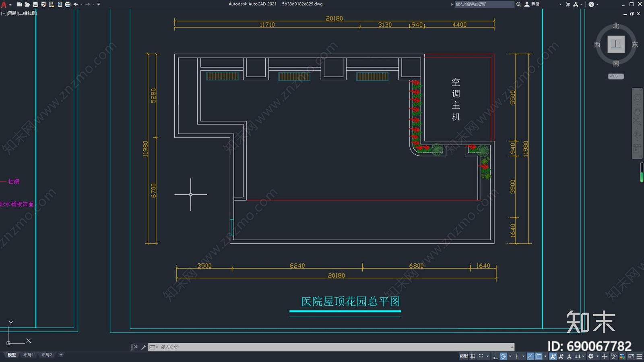Click Open from Web & Mobile icon
This screenshot has height=362, width=644.
(x=52, y=4)
